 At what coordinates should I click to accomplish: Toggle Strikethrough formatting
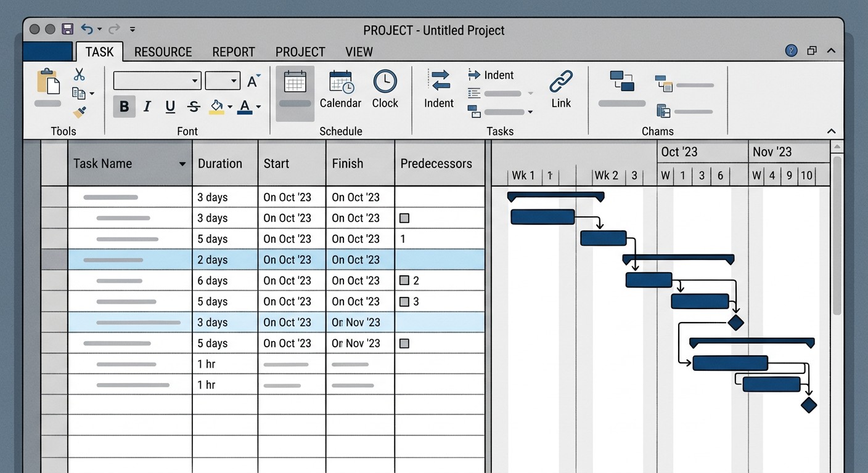(x=194, y=107)
